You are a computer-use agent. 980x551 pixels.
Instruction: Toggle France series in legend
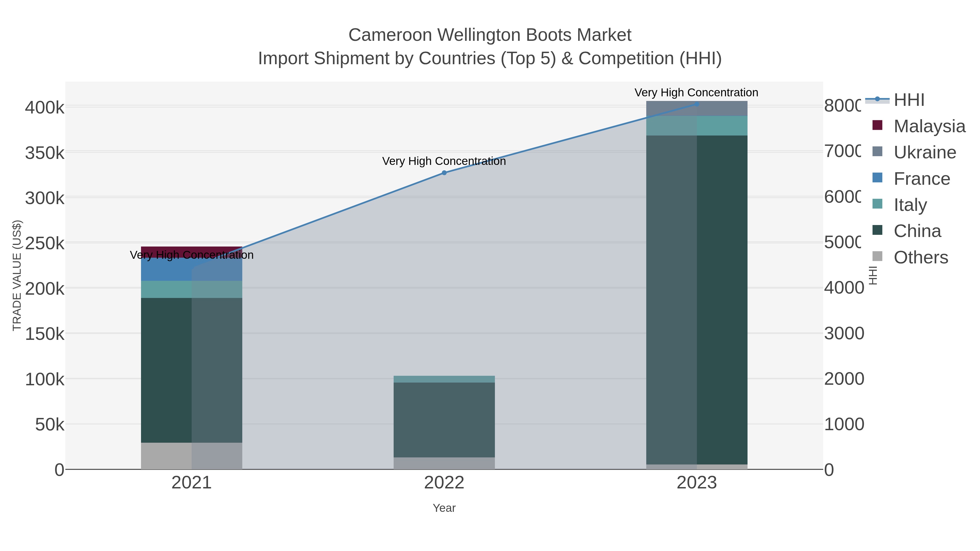click(x=911, y=178)
